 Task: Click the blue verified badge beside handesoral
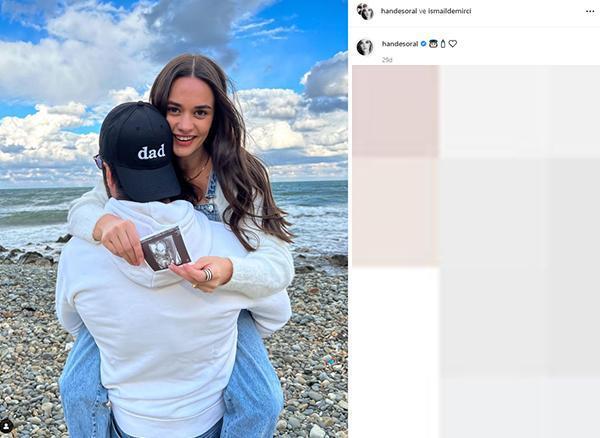click(x=423, y=44)
